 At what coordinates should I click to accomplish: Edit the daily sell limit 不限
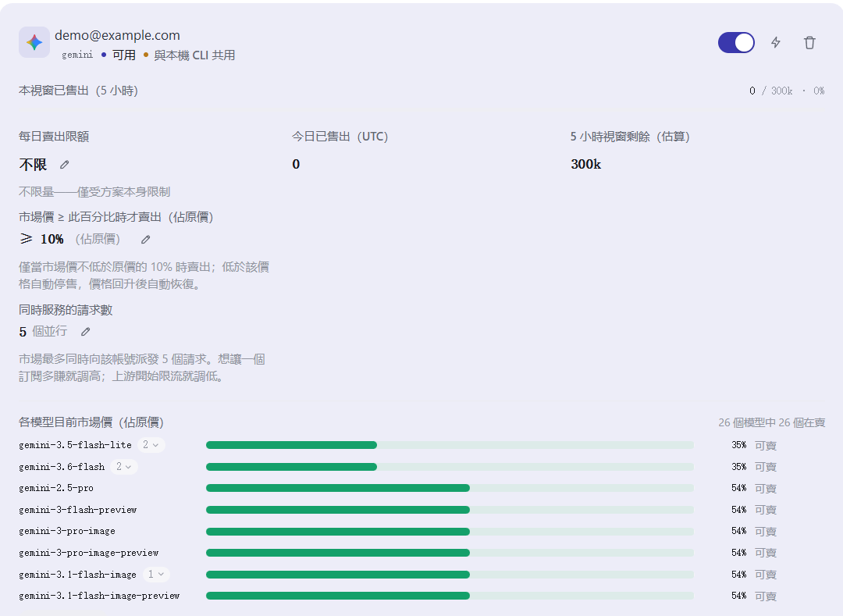(x=65, y=165)
